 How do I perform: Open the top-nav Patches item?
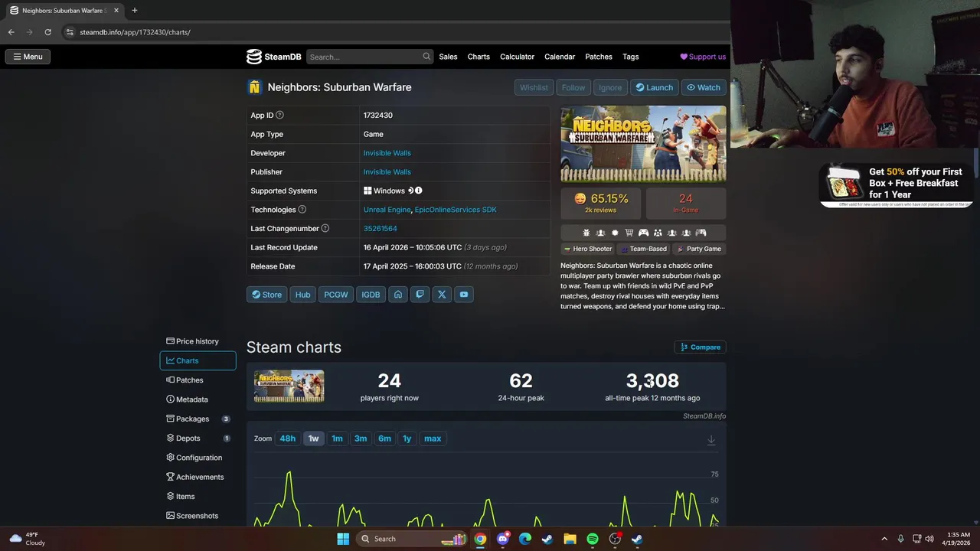click(599, 57)
